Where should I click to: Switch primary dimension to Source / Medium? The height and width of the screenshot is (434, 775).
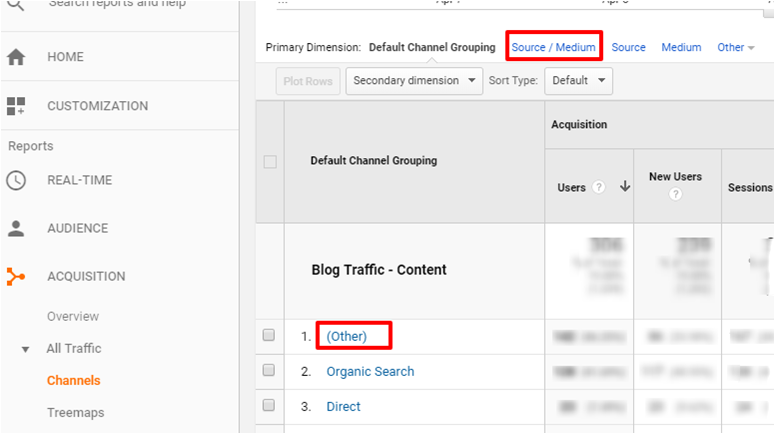(554, 47)
